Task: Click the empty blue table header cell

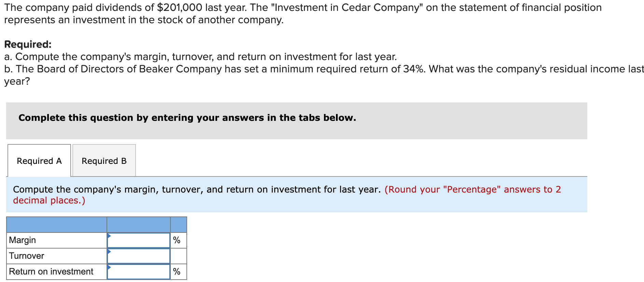Action: pos(56,224)
